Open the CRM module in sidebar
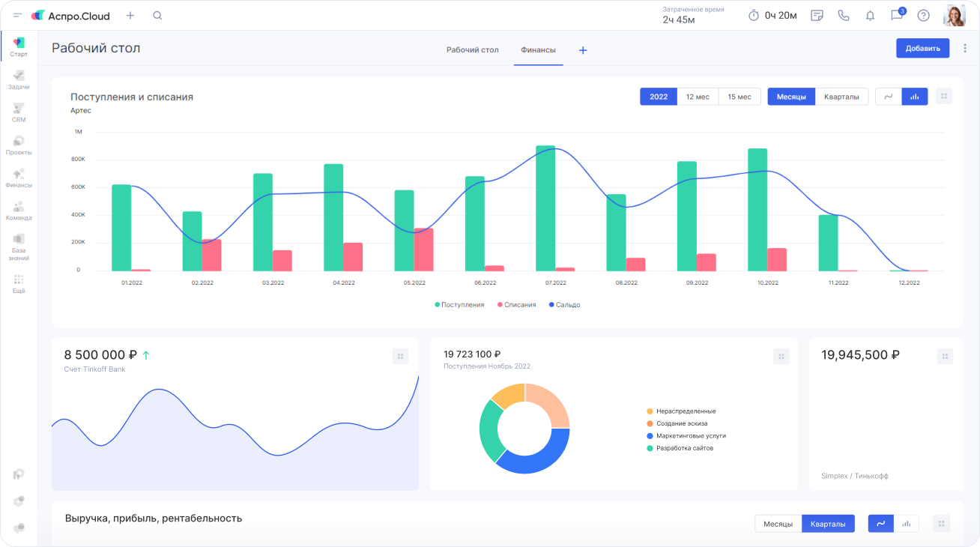 point(19,112)
